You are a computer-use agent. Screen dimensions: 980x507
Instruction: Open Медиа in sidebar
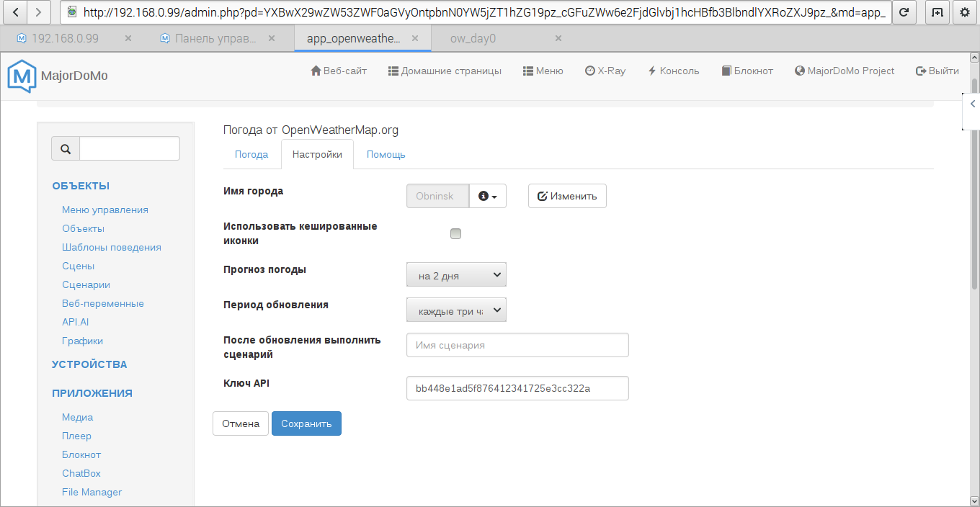pyautogui.click(x=77, y=417)
